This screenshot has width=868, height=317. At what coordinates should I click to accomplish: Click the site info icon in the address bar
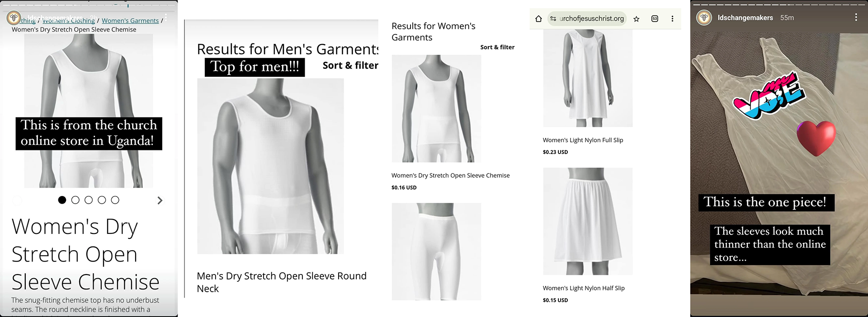pyautogui.click(x=553, y=19)
